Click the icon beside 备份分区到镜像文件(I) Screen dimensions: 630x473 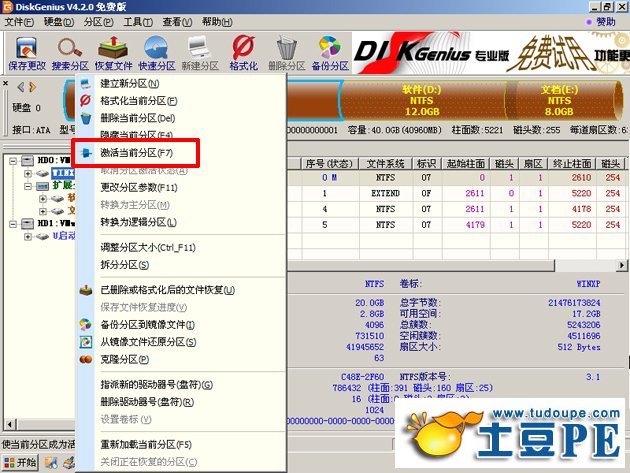click(86, 324)
